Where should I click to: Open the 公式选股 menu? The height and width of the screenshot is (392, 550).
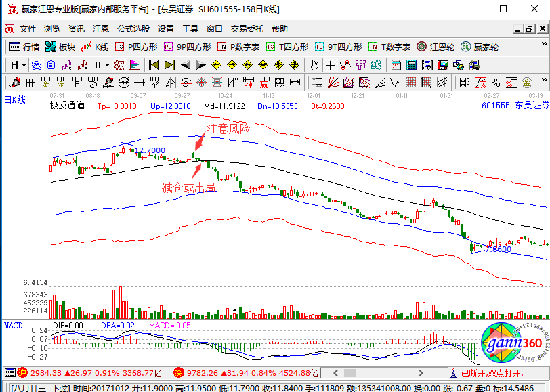coord(133,28)
